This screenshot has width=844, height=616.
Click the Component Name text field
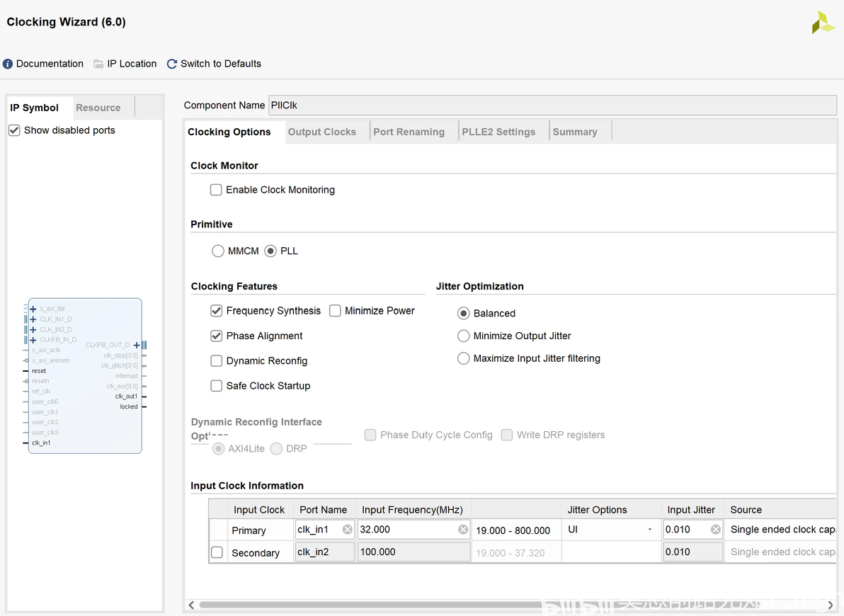[552, 105]
